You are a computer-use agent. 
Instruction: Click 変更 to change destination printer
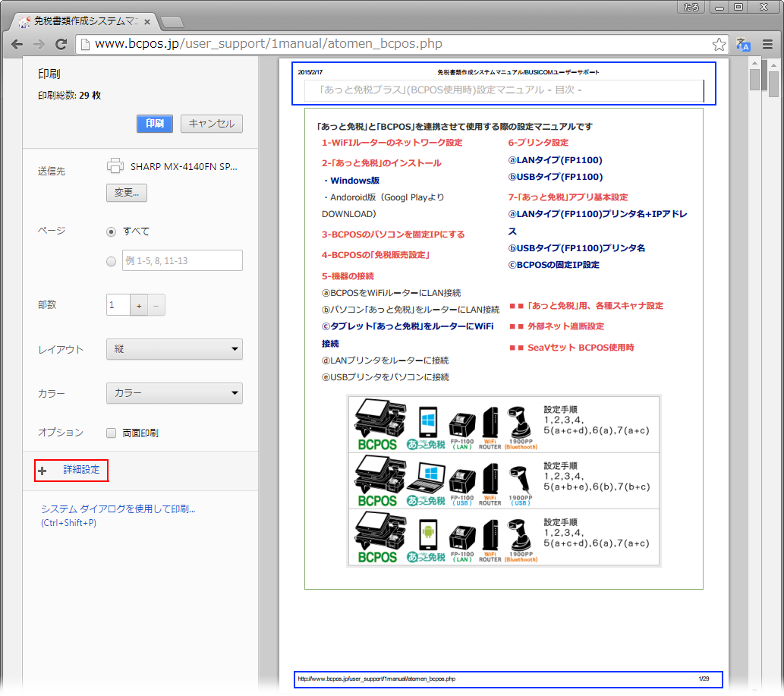(x=126, y=193)
